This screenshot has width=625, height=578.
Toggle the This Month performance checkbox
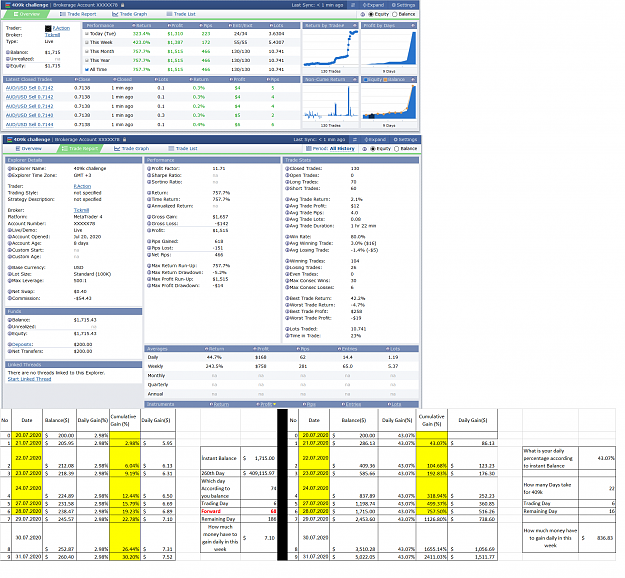87,51
